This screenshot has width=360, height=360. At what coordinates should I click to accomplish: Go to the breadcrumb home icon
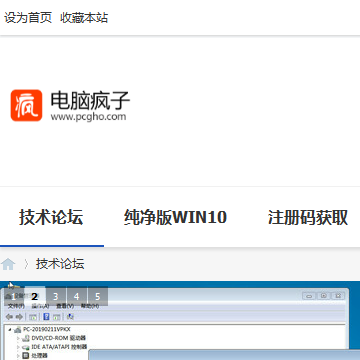(8, 264)
